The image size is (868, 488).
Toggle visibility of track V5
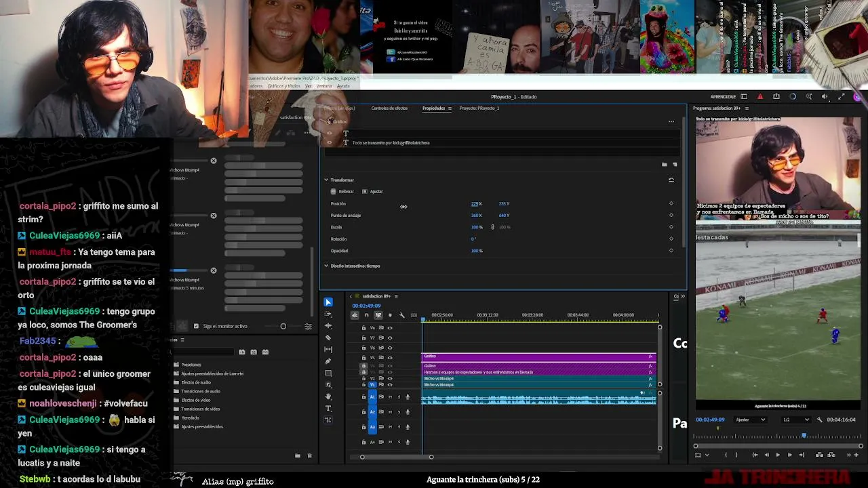[x=390, y=357]
